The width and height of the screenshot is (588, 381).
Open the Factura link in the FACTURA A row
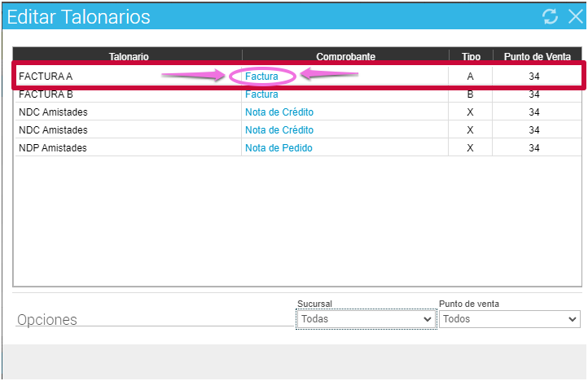pyautogui.click(x=261, y=77)
